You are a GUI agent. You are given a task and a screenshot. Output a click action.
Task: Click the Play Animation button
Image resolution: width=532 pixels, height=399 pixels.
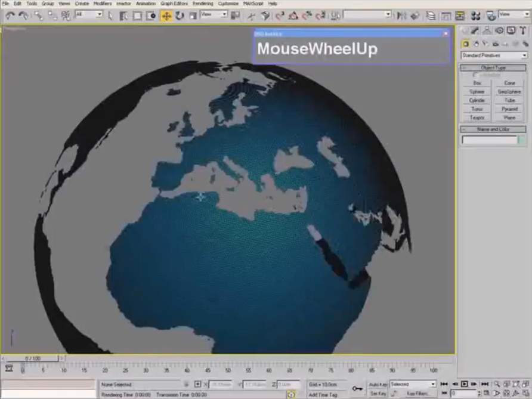click(x=465, y=384)
